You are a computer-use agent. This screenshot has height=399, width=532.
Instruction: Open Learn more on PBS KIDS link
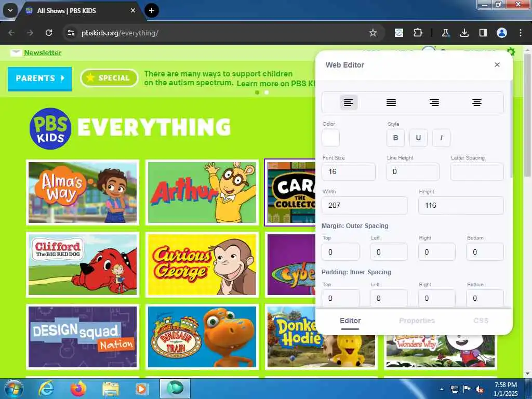(276, 84)
